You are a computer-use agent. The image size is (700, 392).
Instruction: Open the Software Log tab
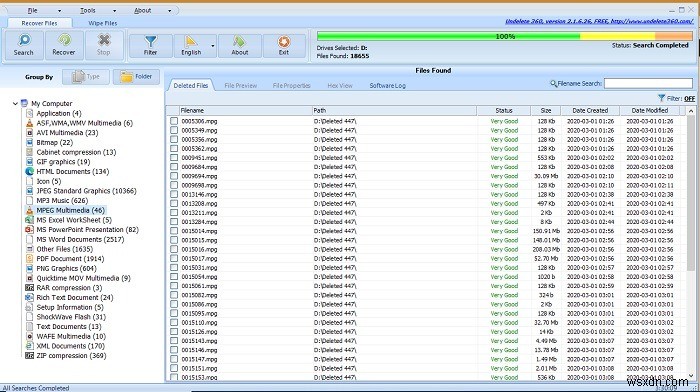(x=388, y=85)
